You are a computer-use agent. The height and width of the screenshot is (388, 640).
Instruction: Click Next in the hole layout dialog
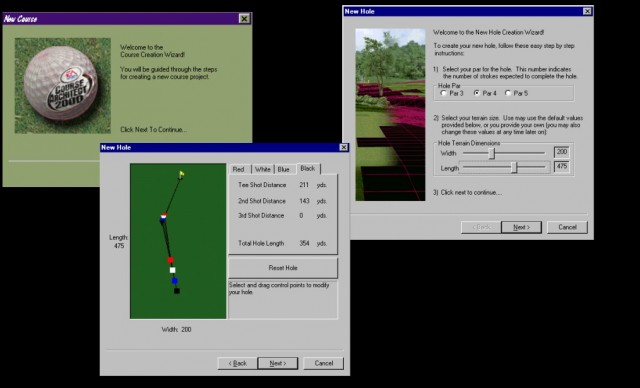click(278, 363)
